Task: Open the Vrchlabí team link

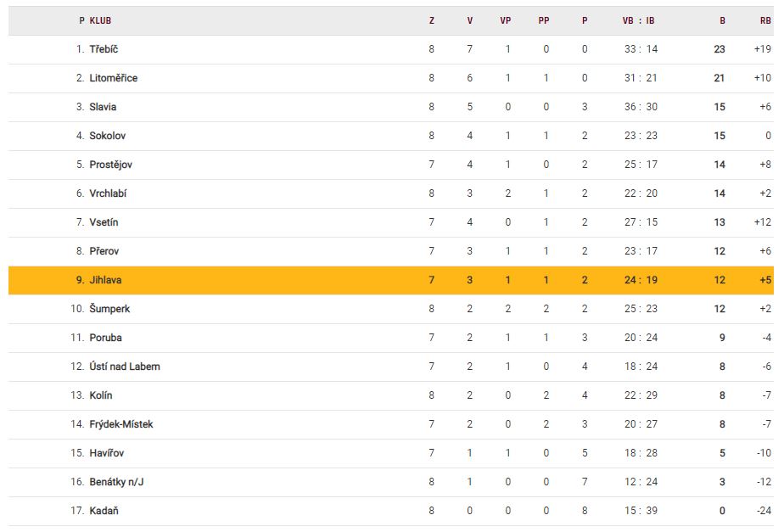Action: 109,193
